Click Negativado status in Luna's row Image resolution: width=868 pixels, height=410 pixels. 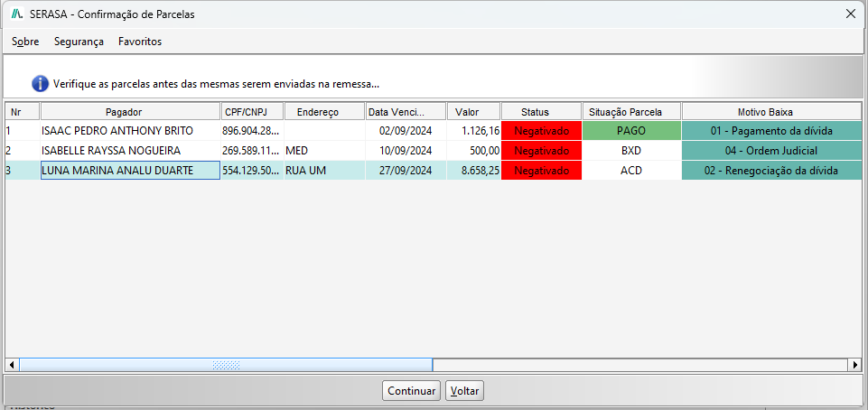(541, 171)
